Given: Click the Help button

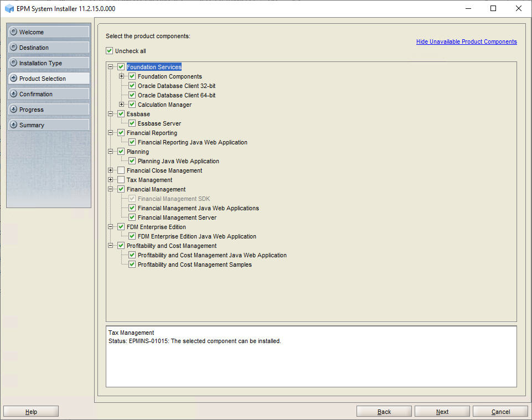Looking at the screenshot, I should pos(31,412).
